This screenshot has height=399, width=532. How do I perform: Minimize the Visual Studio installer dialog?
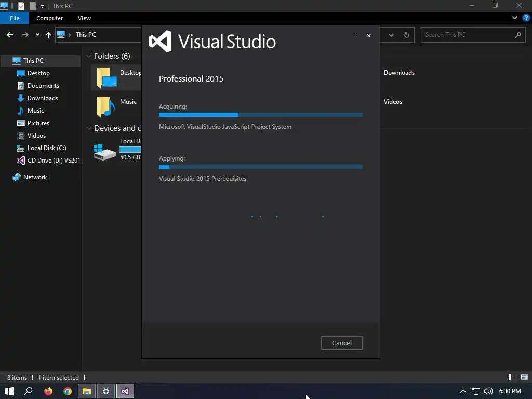354,36
